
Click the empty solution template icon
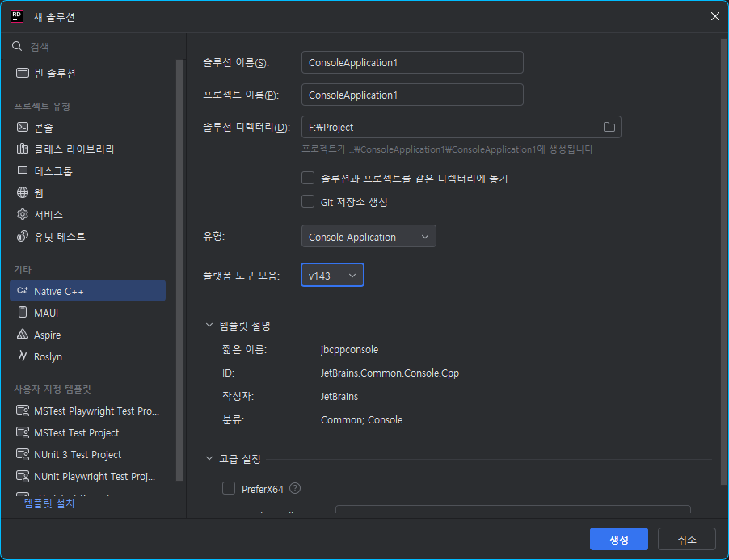click(23, 73)
